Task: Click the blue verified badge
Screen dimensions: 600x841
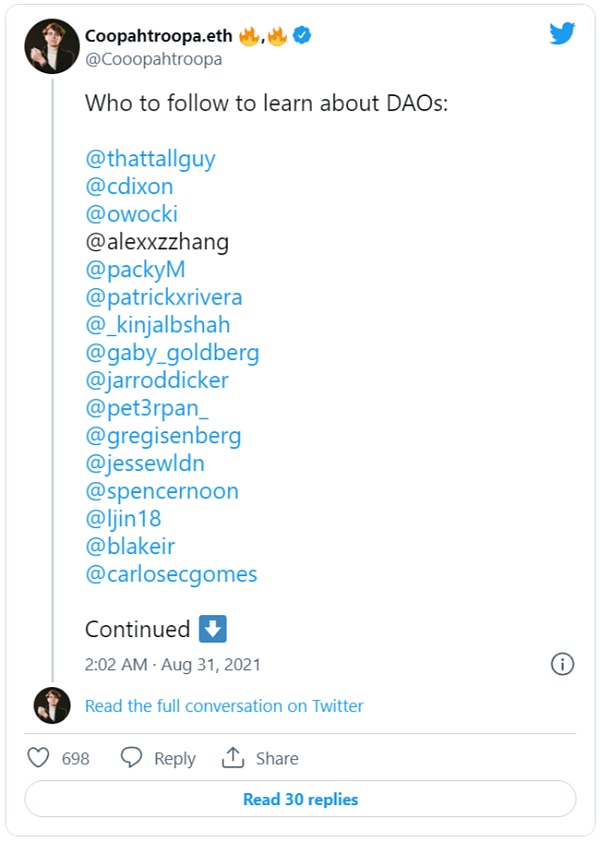Action: (303, 36)
